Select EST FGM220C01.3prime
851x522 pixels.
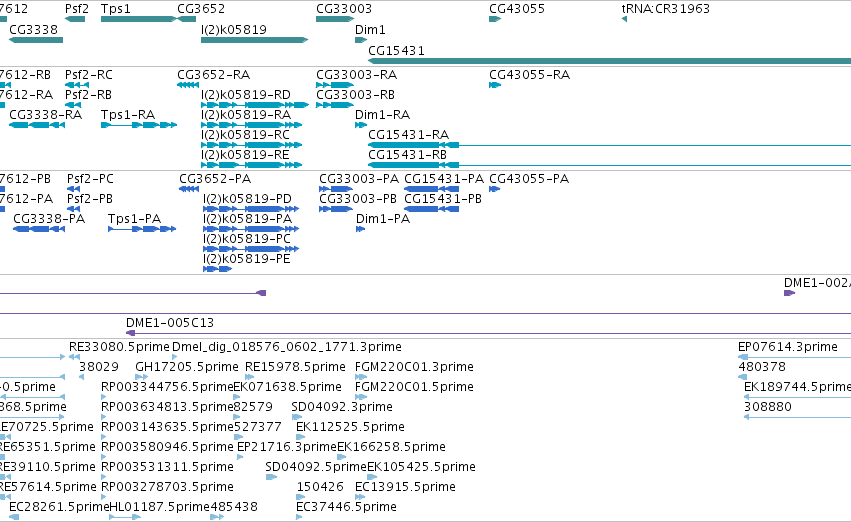pyautogui.click(x=414, y=367)
